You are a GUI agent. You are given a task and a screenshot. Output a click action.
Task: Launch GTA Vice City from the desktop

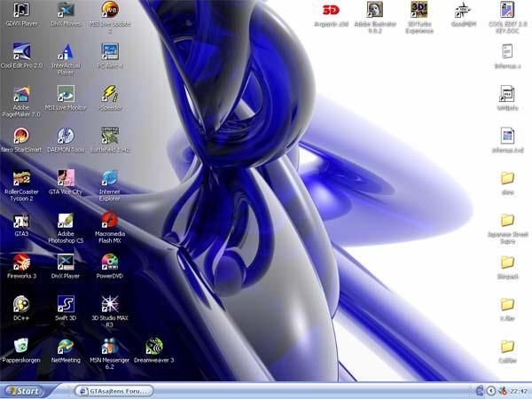point(66,177)
